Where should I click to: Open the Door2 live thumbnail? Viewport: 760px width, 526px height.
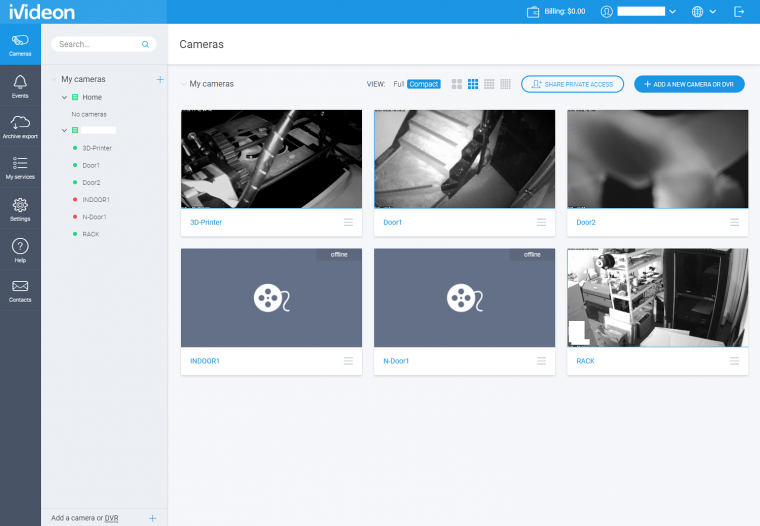point(658,159)
